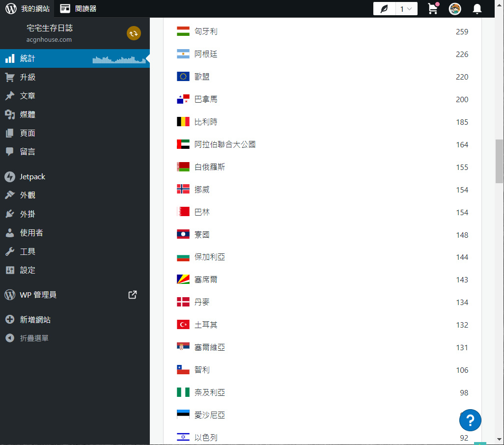
Task: Click the 白俄羅斯 entry
Action: (x=322, y=167)
